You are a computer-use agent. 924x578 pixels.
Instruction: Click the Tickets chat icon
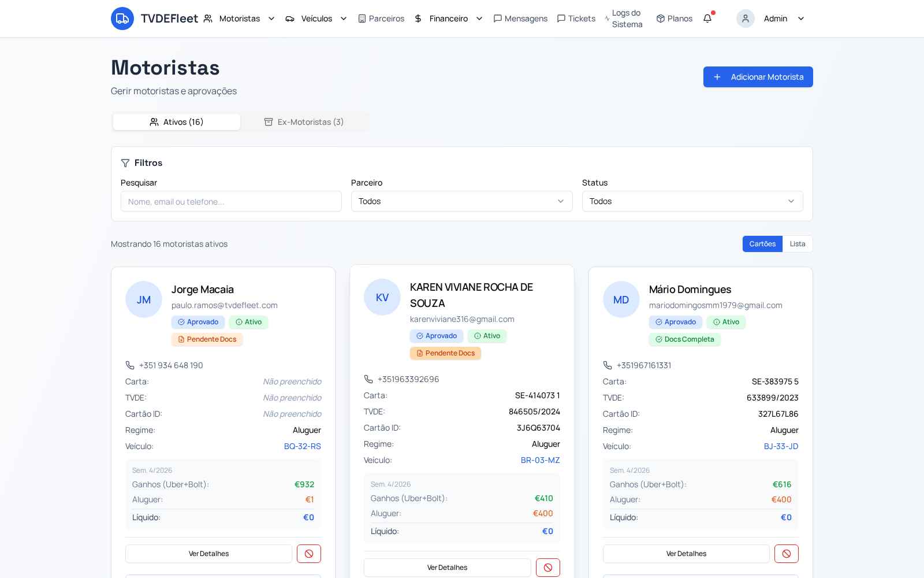(x=561, y=18)
